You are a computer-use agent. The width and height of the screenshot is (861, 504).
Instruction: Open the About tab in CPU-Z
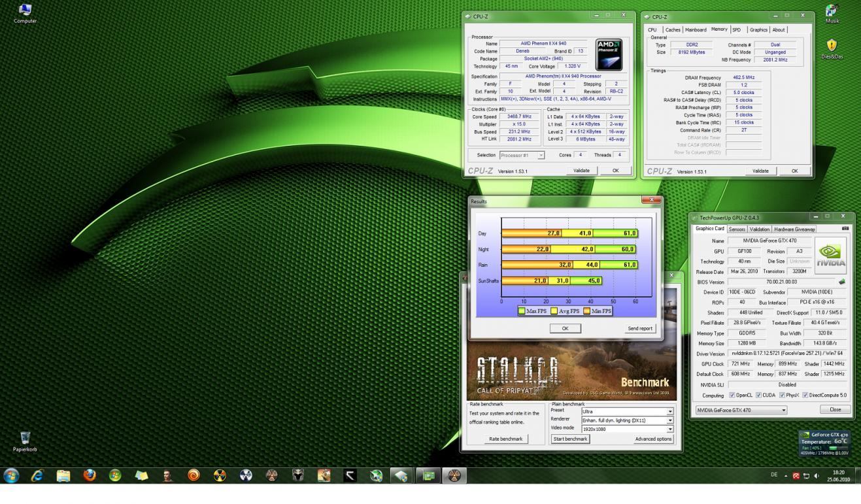[779, 29]
